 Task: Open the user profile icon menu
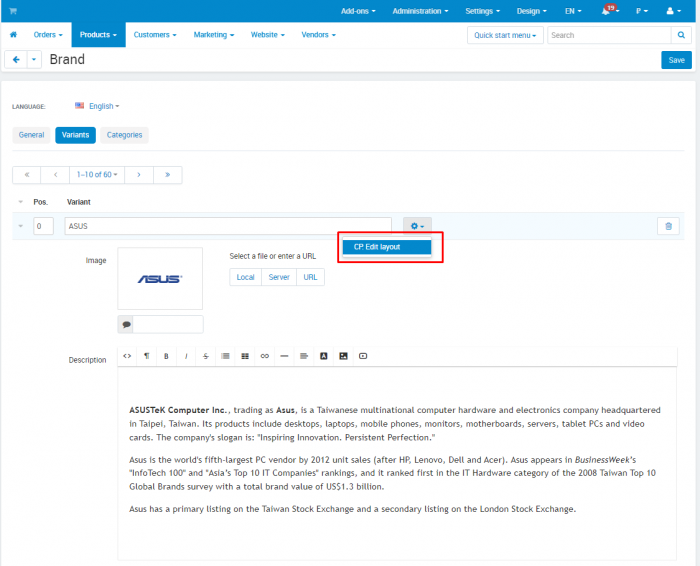(673, 11)
